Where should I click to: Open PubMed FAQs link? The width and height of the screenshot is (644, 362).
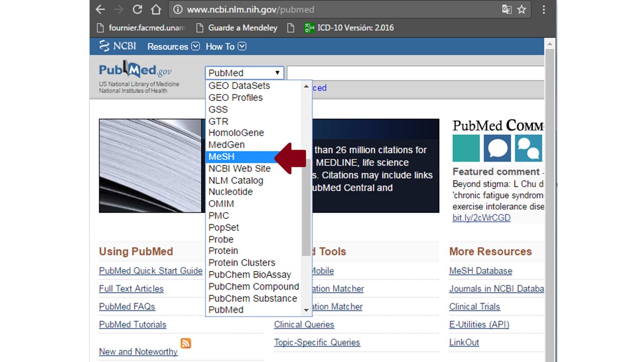point(127,307)
